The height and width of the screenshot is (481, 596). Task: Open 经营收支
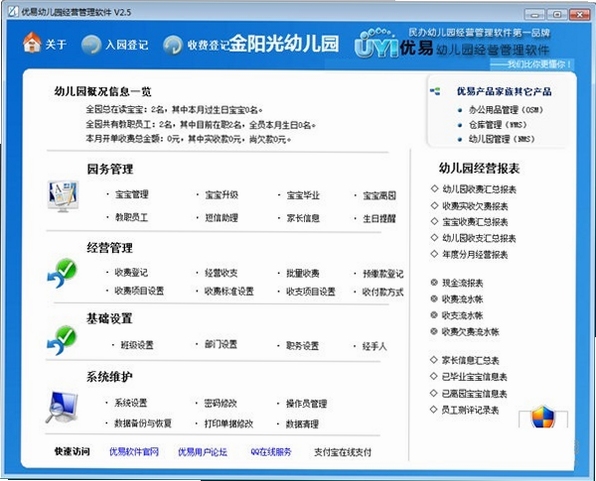point(221,273)
